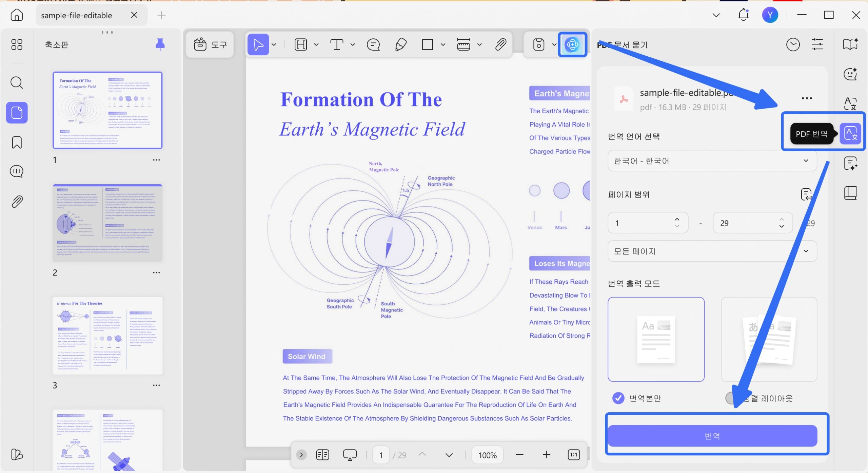Open page 2 thumbnail options menu
The image size is (868, 473).
pos(156,272)
